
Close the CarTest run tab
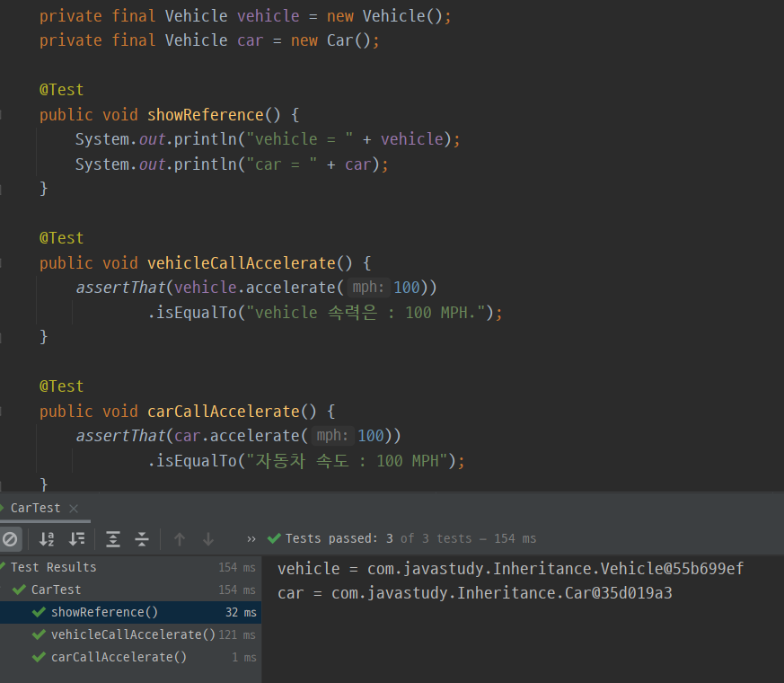tap(74, 509)
